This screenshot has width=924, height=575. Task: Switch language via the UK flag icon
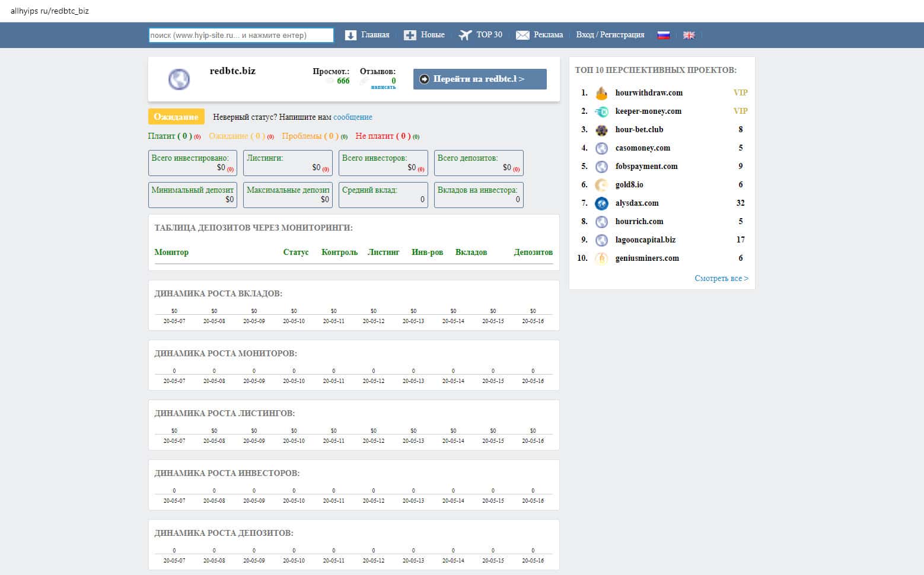click(689, 35)
